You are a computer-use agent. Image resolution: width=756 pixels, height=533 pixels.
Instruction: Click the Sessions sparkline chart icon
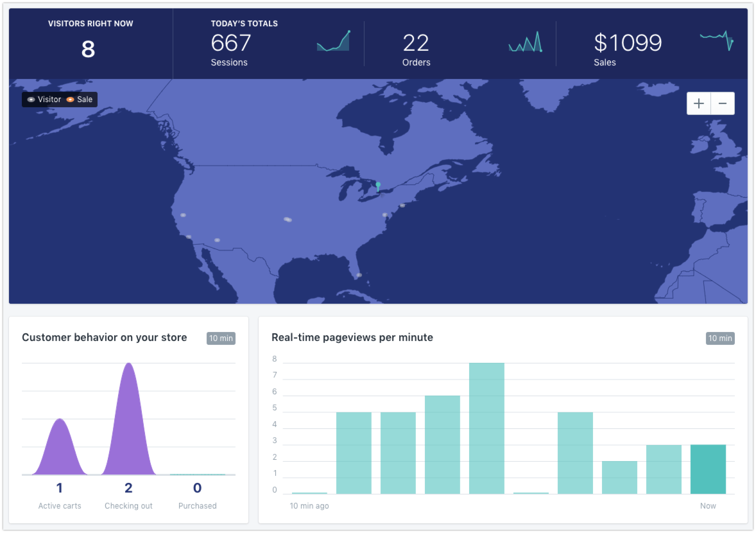(x=334, y=41)
